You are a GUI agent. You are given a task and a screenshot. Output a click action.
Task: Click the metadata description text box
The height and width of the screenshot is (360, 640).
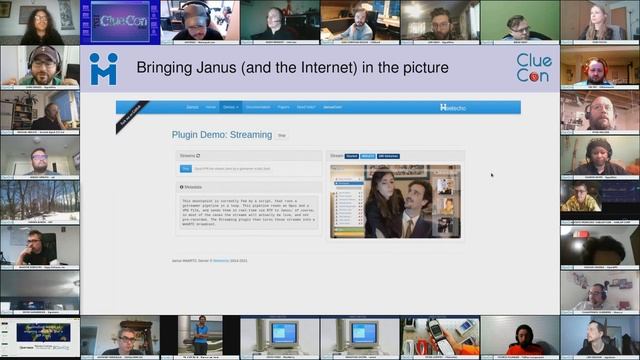pyautogui.click(x=249, y=212)
